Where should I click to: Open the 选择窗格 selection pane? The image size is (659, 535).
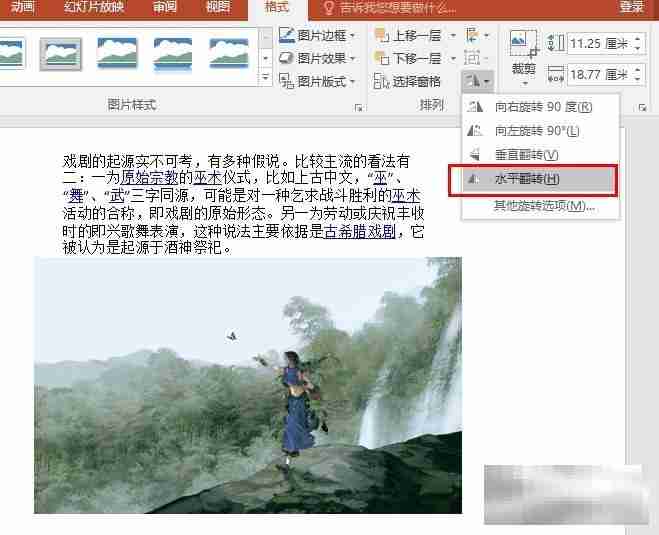pos(407,81)
